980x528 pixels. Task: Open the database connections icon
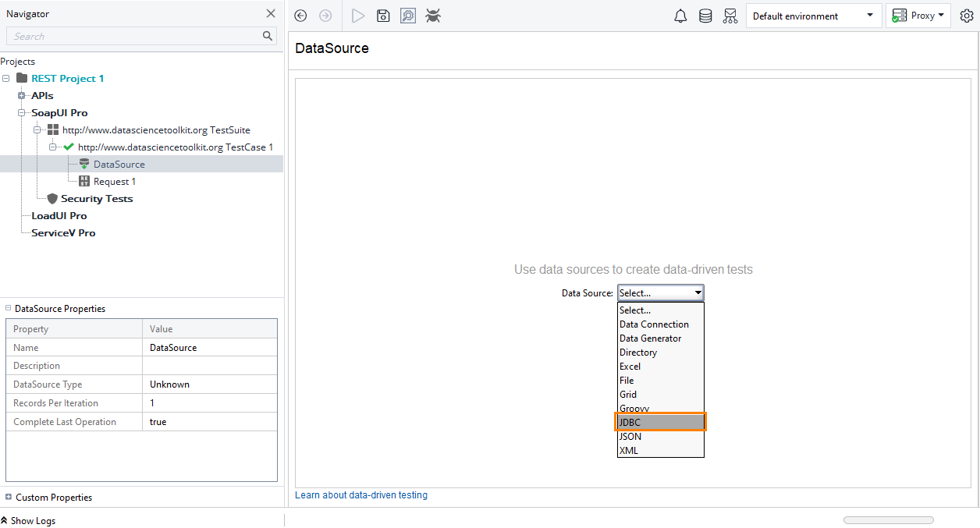(x=705, y=16)
